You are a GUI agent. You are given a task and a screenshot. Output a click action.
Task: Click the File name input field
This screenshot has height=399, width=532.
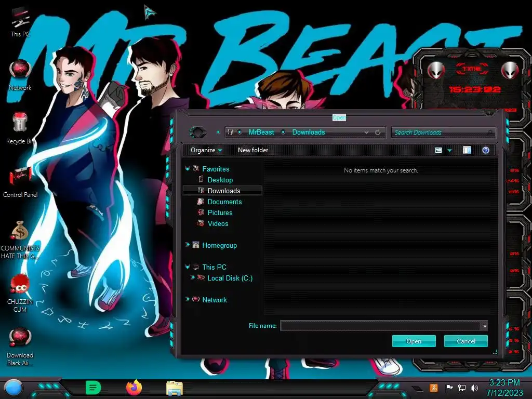[x=381, y=326]
